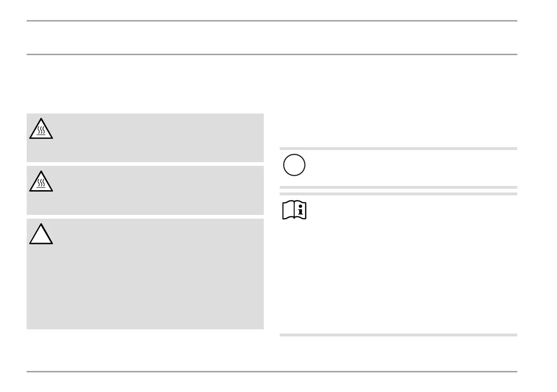Click gray bar directly above book icon
557x392 pixels.
pos(398,194)
